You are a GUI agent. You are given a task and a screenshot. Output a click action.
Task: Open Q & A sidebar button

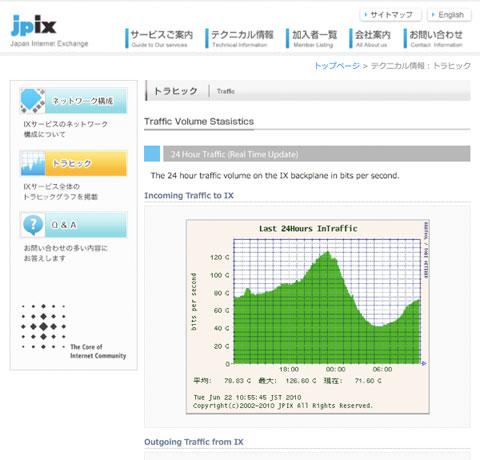pos(74,225)
